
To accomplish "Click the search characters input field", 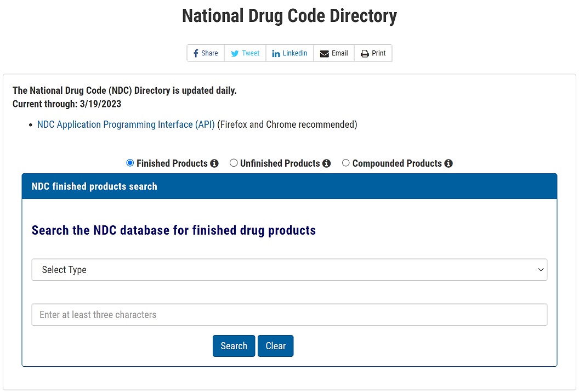I will [x=289, y=314].
